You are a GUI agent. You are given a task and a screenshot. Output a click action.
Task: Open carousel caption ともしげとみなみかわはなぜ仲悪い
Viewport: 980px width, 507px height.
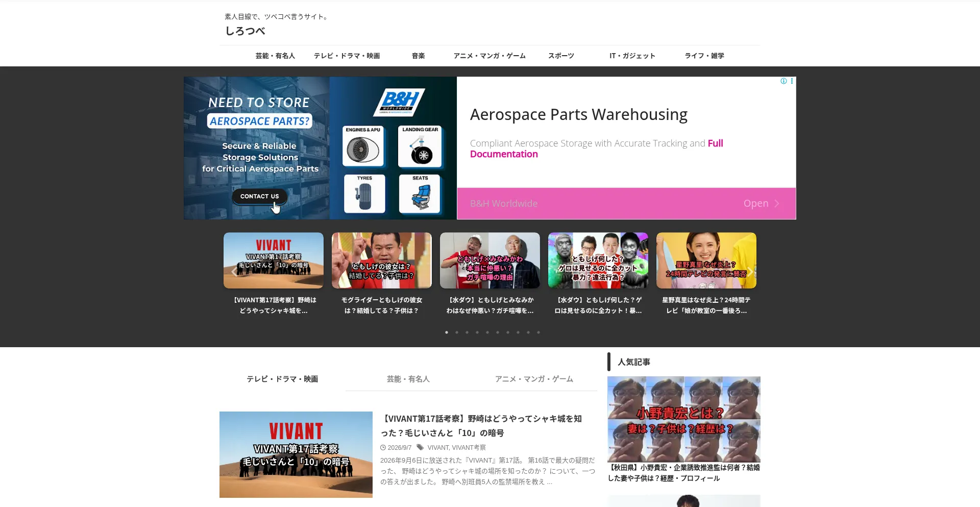[x=490, y=305]
